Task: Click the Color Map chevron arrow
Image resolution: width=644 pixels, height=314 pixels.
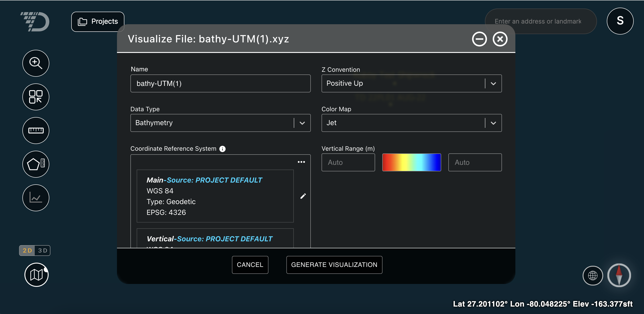Action: (493, 123)
